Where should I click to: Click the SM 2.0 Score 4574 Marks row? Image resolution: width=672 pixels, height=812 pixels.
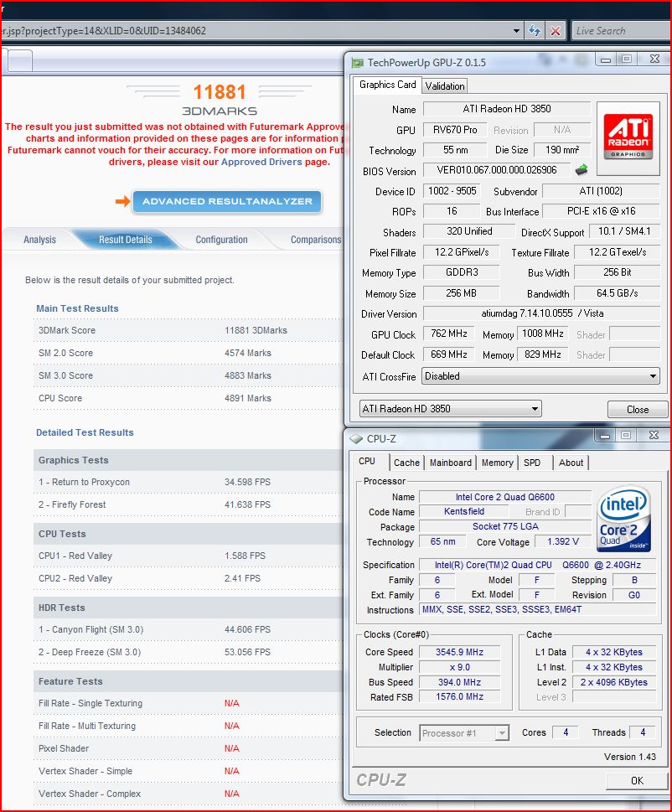pyautogui.click(x=189, y=353)
